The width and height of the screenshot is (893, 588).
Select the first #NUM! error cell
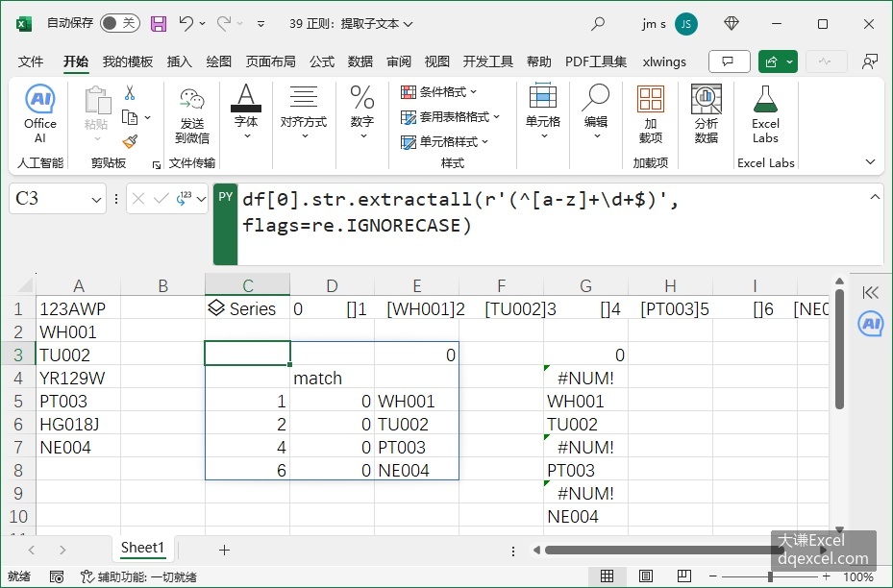pos(585,378)
